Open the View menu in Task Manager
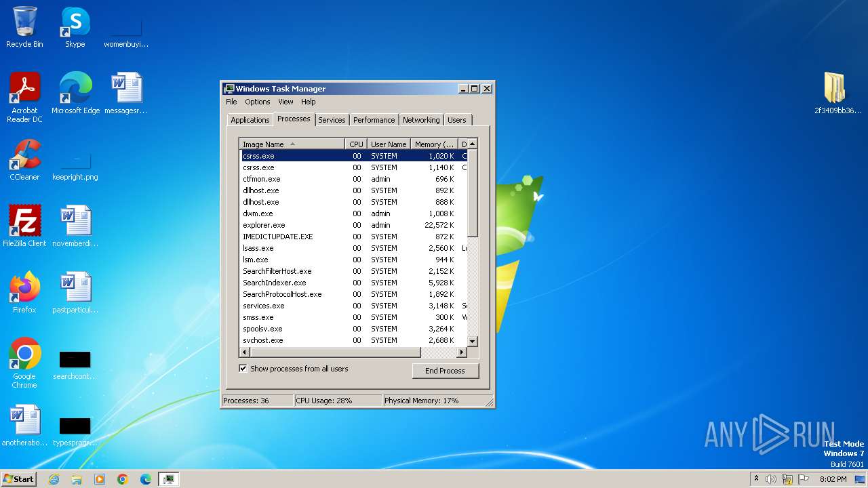 pos(285,102)
